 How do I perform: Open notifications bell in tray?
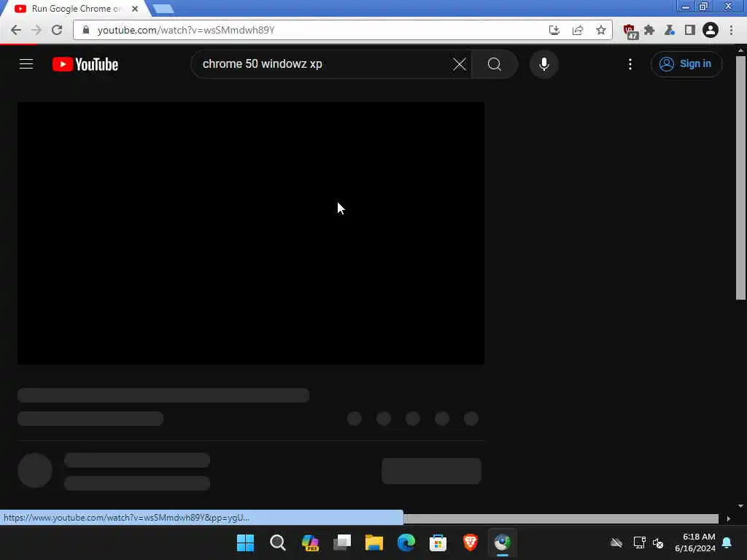[727, 542]
